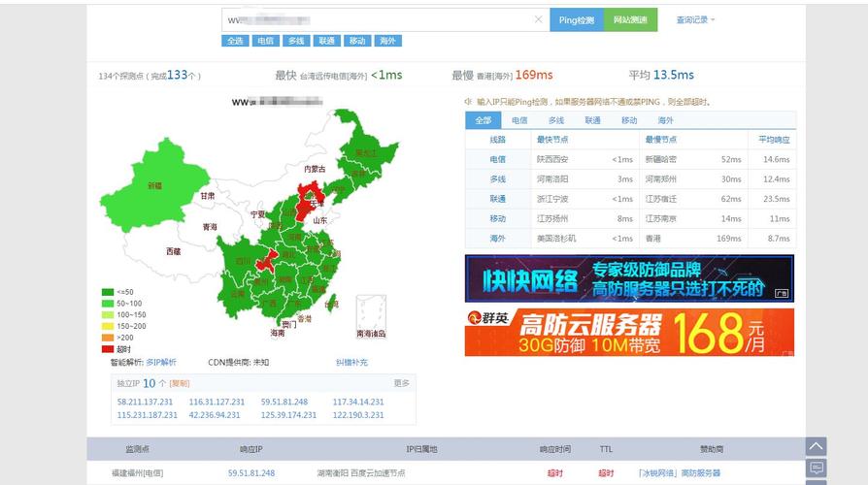The height and width of the screenshot is (485, 868).
Task: Toggle the 全选 filter under the search box
Action: [235, 41]
